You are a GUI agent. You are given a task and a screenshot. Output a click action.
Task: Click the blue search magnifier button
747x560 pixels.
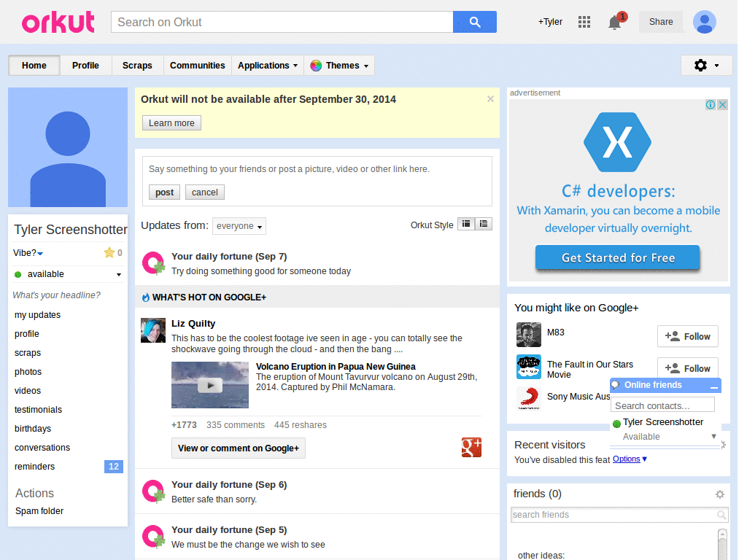tap(474, 22)
